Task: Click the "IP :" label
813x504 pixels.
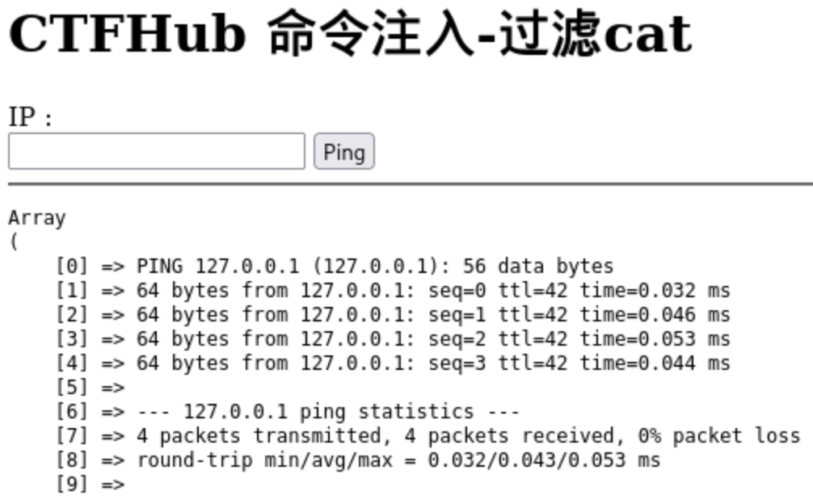Action: 31,116
